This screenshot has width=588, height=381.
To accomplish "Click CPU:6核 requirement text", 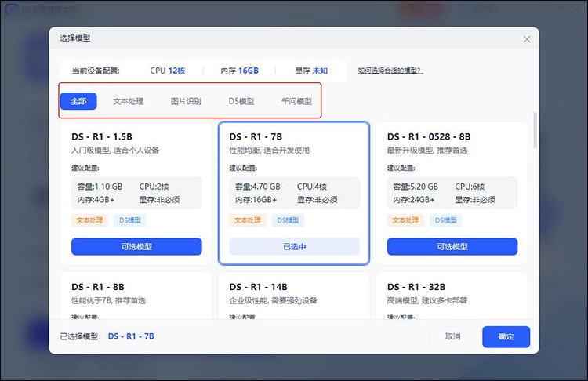I will 470,187.
